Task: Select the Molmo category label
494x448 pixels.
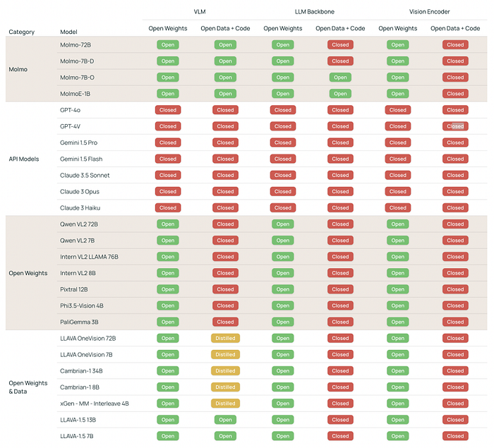Action: point(18,69)
